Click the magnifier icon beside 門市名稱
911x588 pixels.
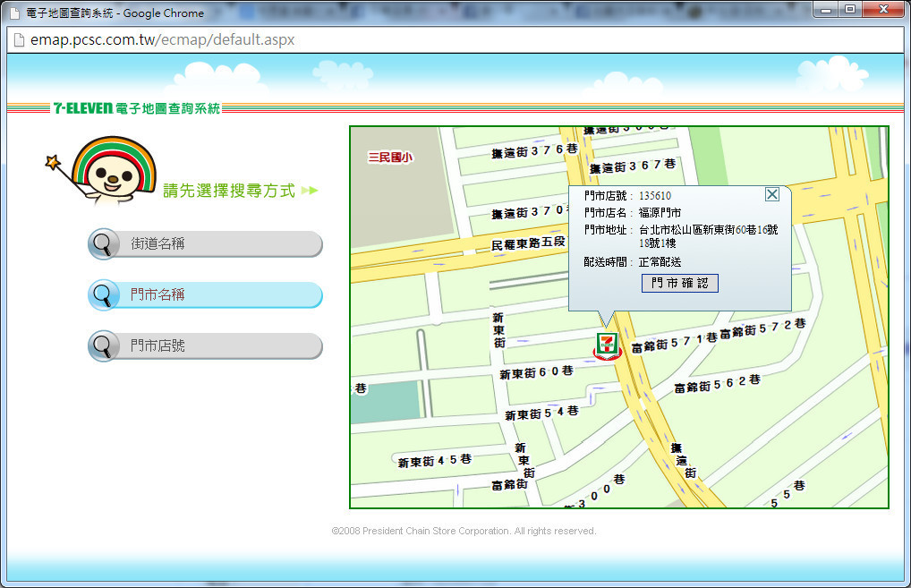(104, 295)
